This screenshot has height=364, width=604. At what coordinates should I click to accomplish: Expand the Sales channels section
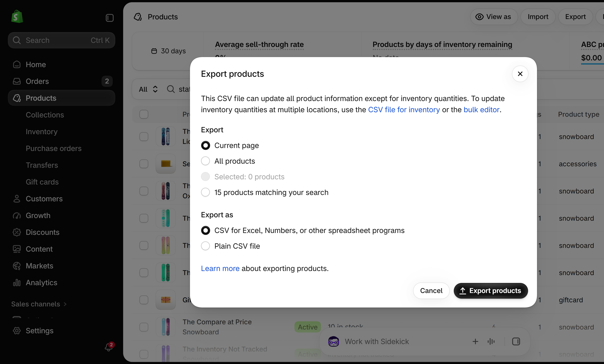point(39,304)
